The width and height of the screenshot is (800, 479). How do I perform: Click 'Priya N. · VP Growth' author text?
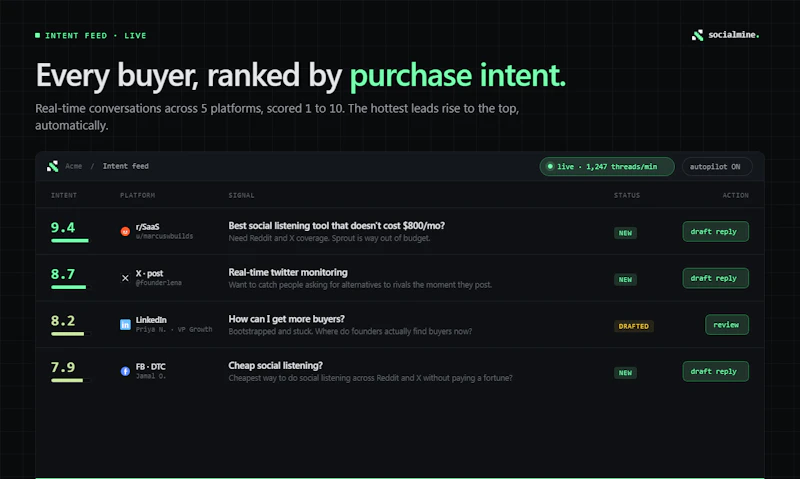pyautogui.click(x=174, y=330)
